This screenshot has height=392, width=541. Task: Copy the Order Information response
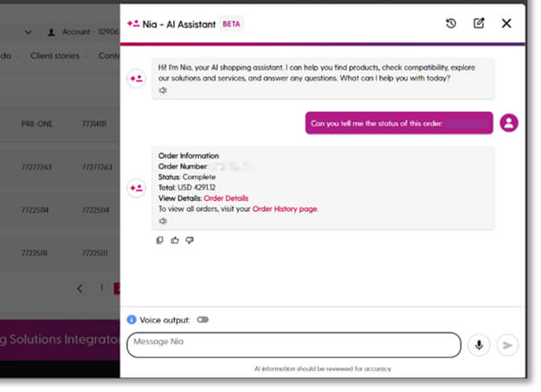pyautogui.click(x=159, y=241)
